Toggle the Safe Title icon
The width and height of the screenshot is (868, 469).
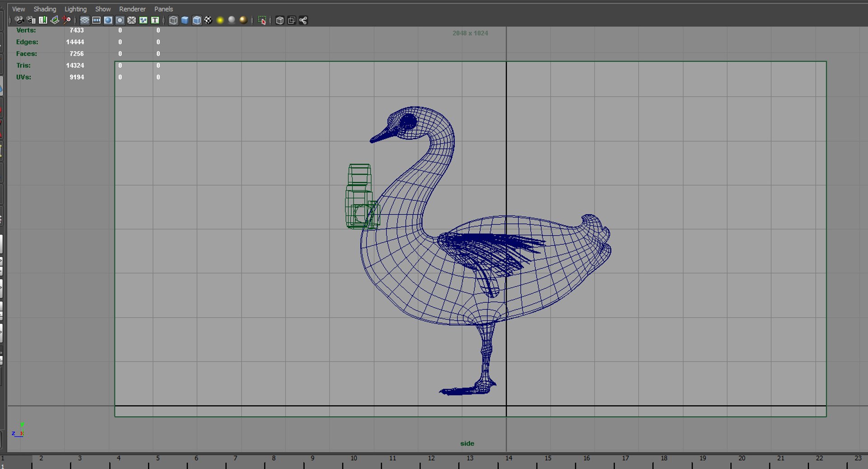click(155, 20)
